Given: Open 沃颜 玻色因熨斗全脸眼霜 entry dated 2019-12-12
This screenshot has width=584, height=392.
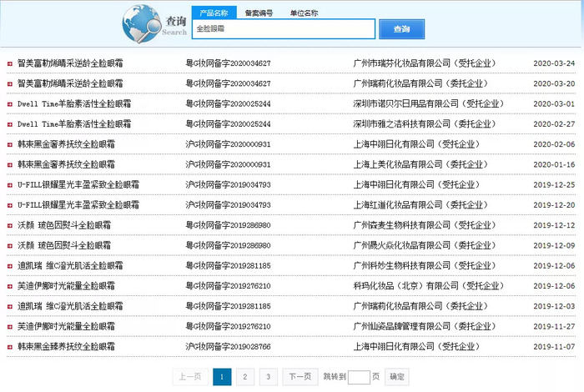Looking at the screenshot, I should coord(64,225).
